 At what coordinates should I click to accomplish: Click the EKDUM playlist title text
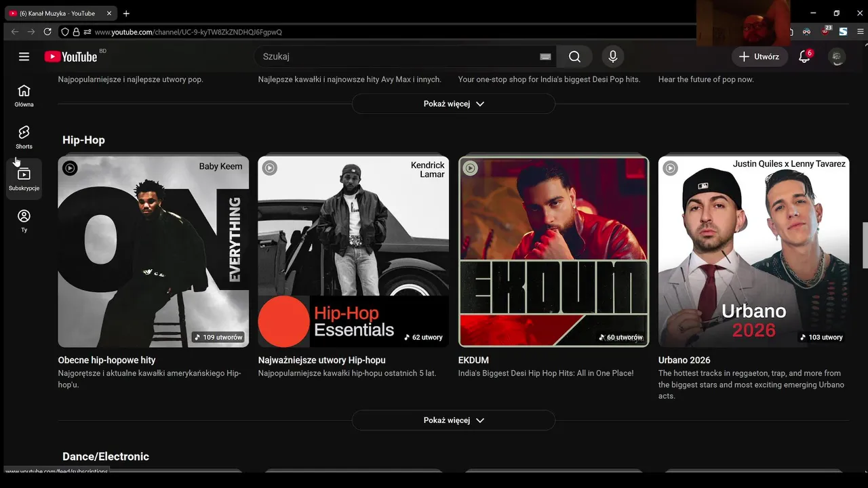coord(473,360)
